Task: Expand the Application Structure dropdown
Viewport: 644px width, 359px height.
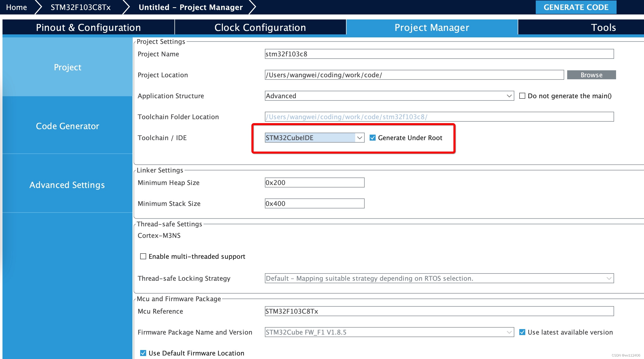Action: 509,96
